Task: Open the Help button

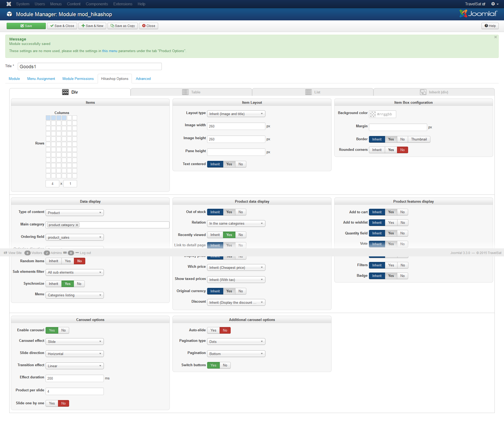Action: (x=490, y=26)
